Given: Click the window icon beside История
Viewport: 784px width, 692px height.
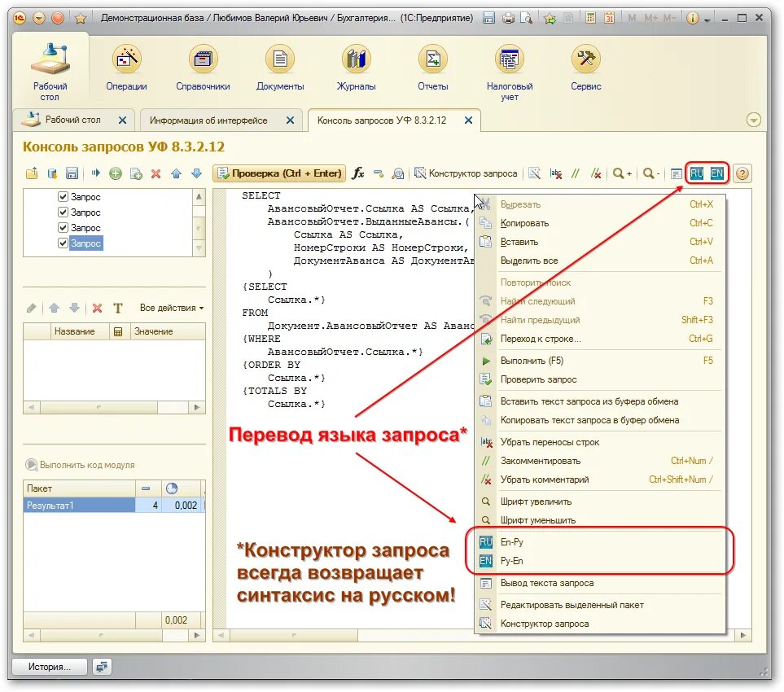Looking at the screenshot, I should pos(102,667).
